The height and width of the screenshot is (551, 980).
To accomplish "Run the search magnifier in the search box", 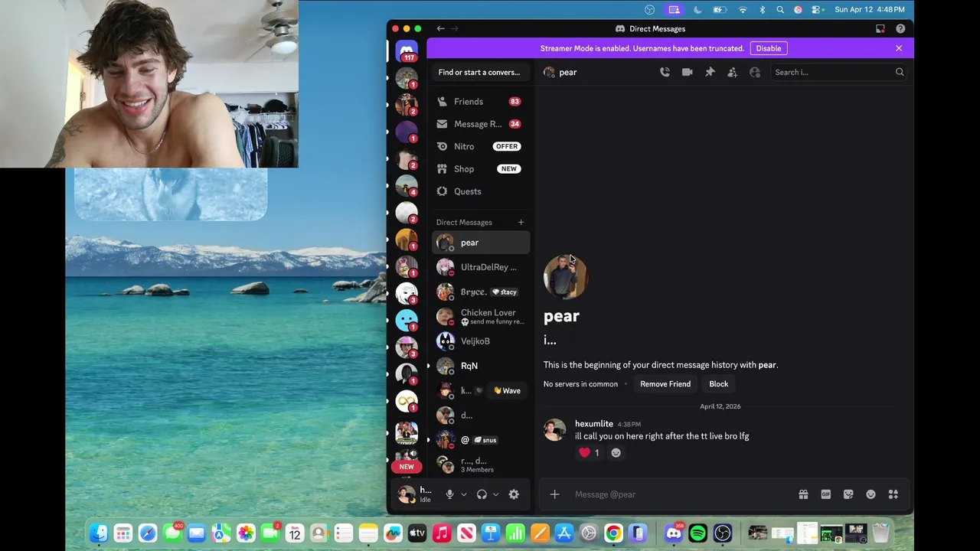I will 900,72.
